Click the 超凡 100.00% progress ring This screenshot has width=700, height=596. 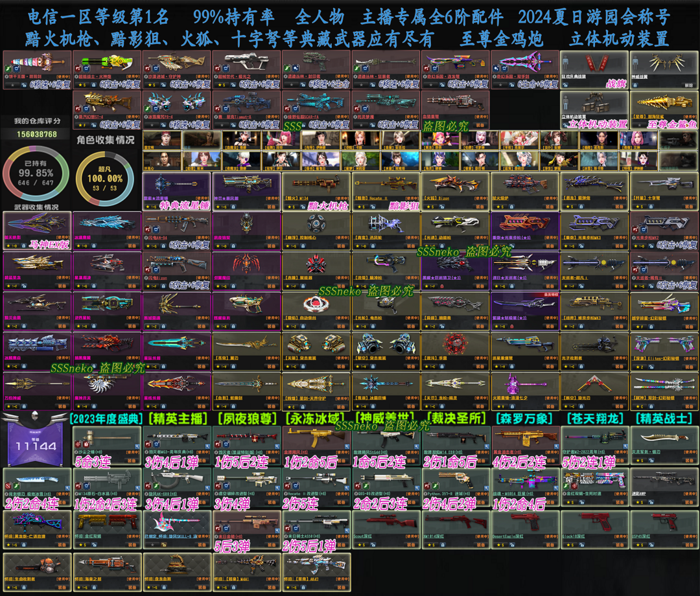(x=105, y=178)
